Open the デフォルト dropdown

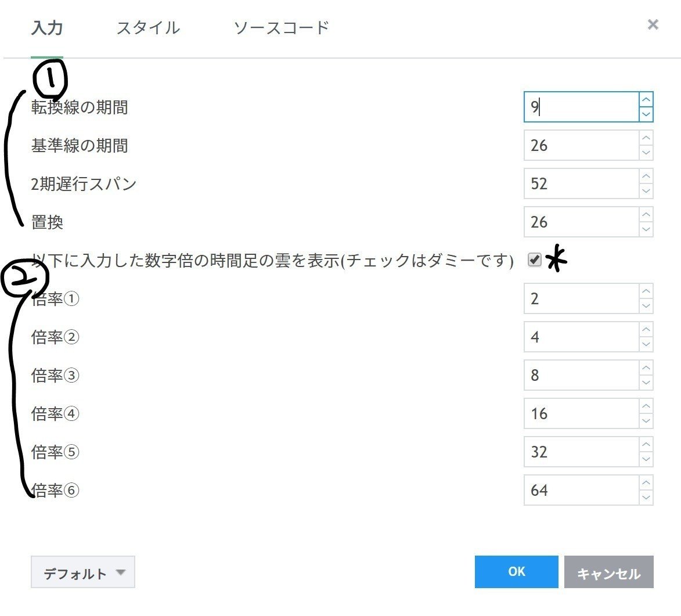[82, 571]
